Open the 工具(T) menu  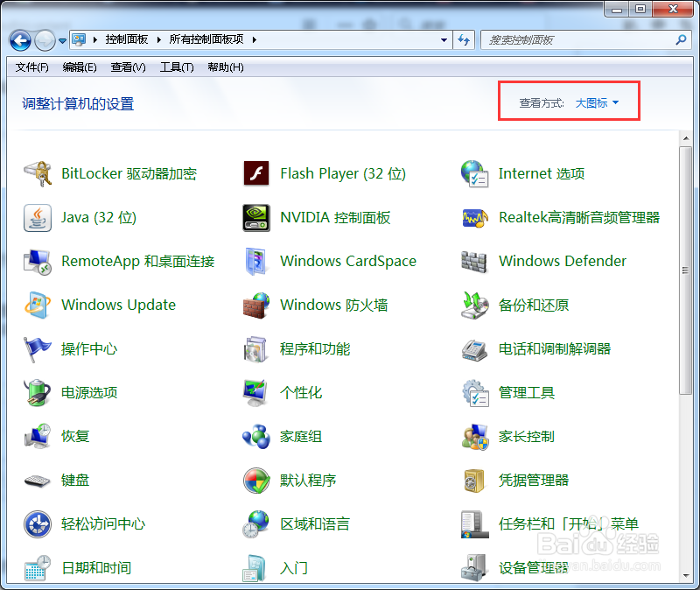tap(177, 67)
